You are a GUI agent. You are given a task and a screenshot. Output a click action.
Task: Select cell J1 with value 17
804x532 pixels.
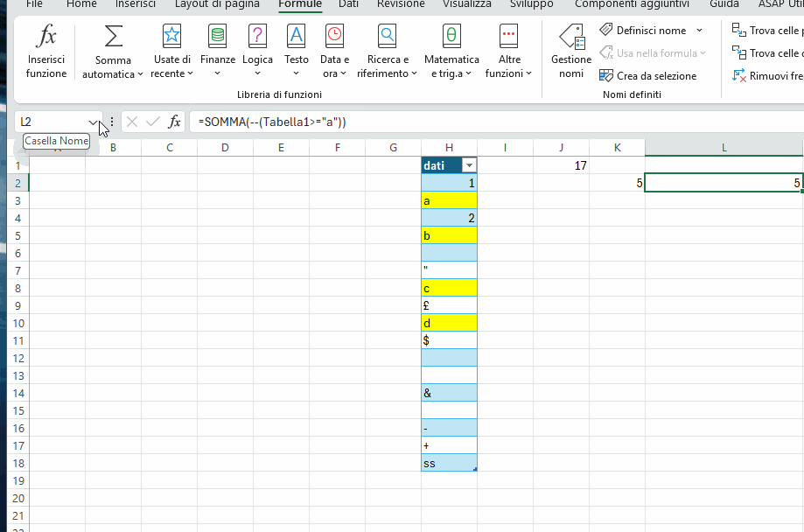[x=561, y=165]
